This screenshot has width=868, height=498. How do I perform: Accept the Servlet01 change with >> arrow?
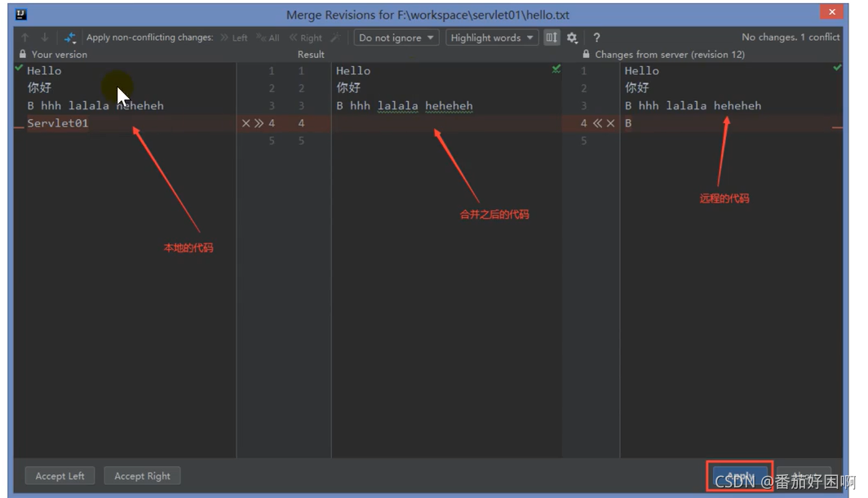pyautogui.click(x=259, y=123)
